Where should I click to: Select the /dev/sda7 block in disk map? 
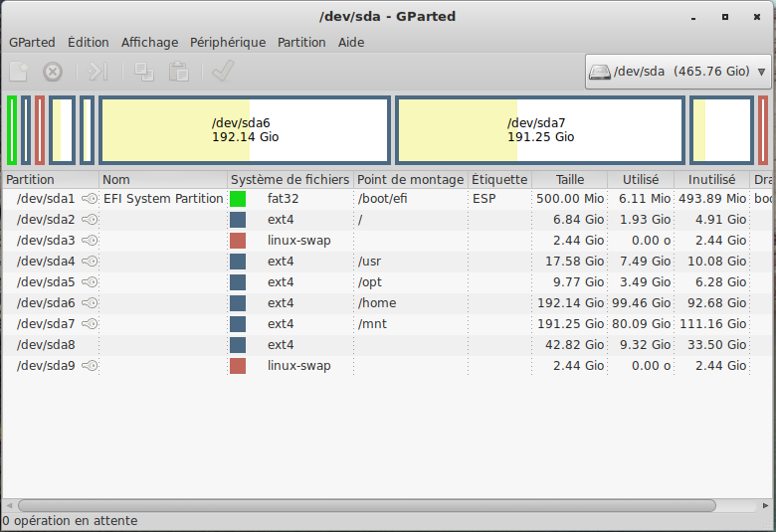(540, 130)
